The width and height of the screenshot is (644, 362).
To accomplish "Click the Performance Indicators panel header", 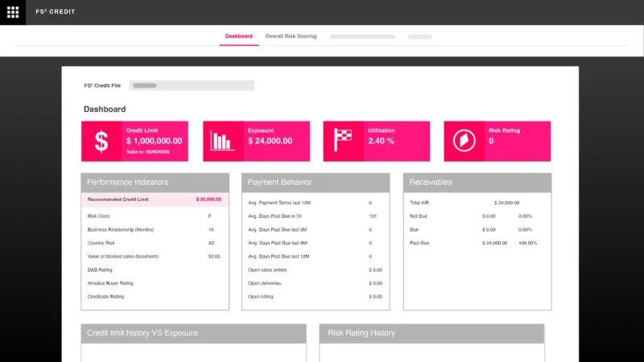I will click(x=155, y=183).
